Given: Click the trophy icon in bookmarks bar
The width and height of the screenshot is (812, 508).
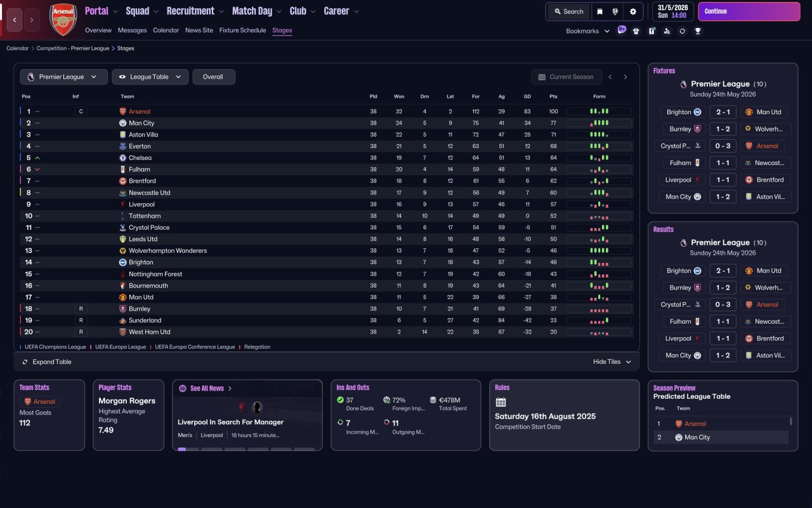Looking at the screenshot, I should pyautogui.click(x=698, y=31).
